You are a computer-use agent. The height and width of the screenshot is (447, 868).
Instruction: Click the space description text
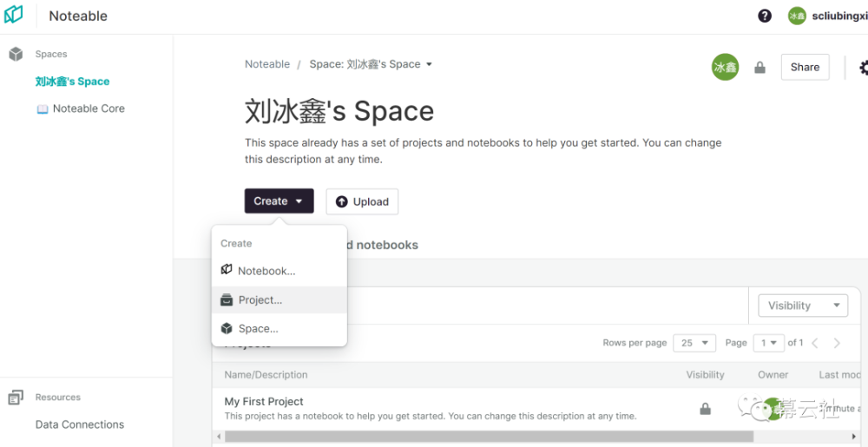coord(483,151)
